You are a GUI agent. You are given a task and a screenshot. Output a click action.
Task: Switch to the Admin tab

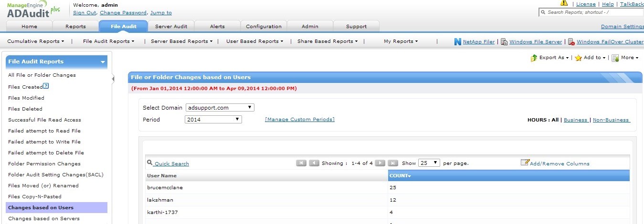pyautogui.click(x=310, y=26)
